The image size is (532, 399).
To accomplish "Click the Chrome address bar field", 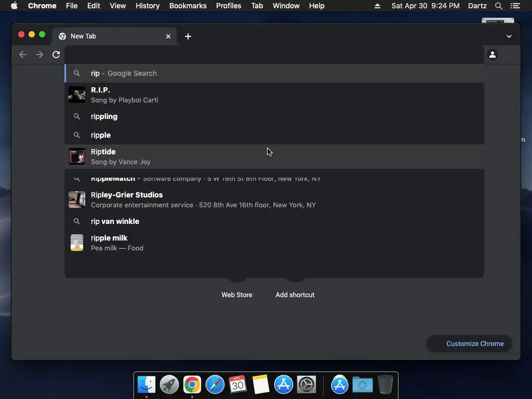I will [274, 54].
